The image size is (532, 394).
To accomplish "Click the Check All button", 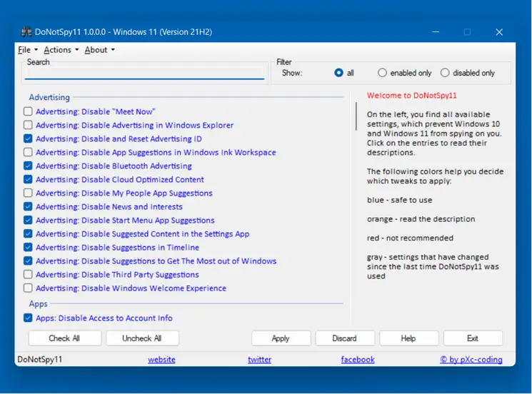I will [x=65, y=338].
